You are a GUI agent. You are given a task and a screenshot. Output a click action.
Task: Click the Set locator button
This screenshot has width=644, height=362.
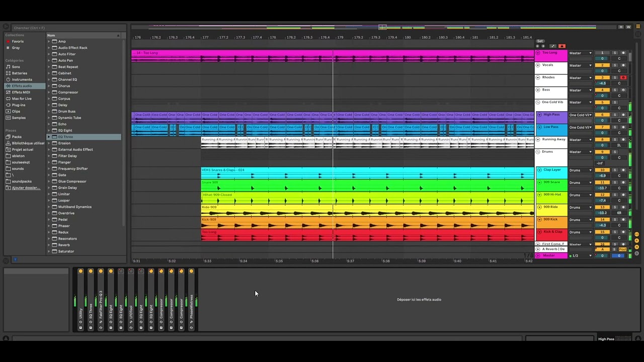(x=540, y=41)
